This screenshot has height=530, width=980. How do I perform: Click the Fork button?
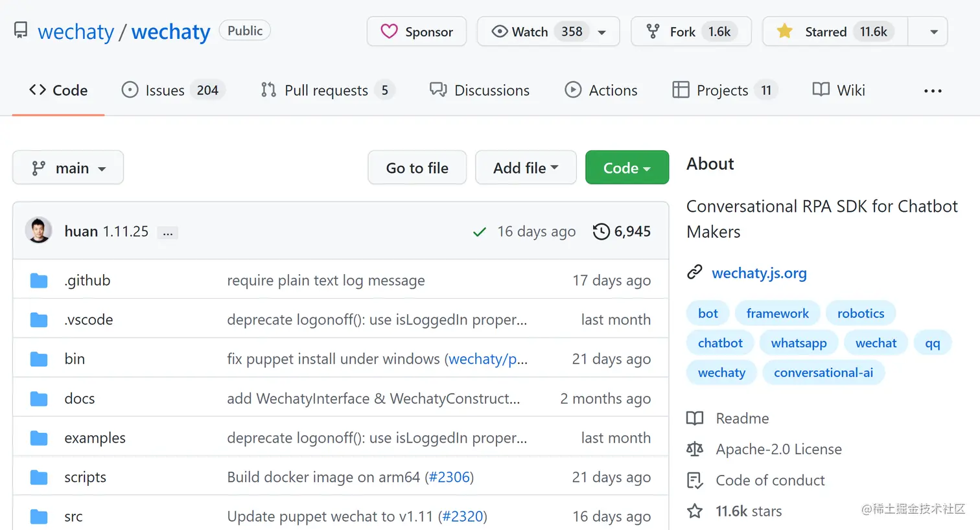691,32
